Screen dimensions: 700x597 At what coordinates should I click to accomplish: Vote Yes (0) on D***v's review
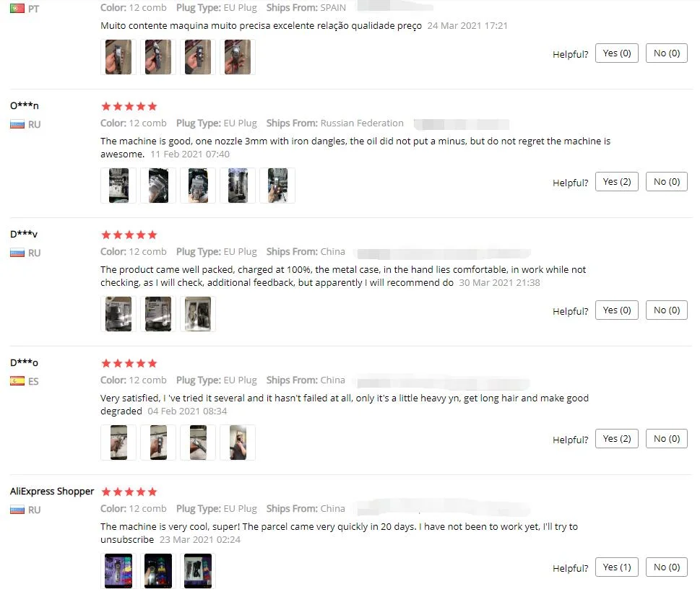click(616, 310)
